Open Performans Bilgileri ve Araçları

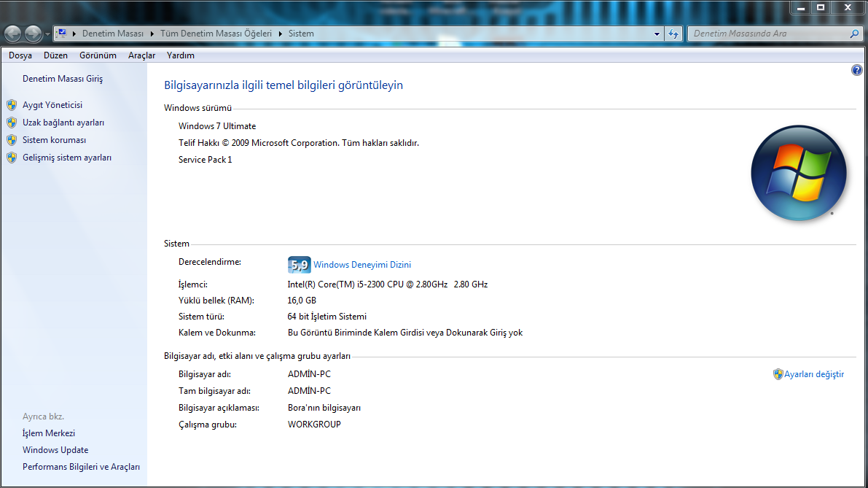(82, 467)
